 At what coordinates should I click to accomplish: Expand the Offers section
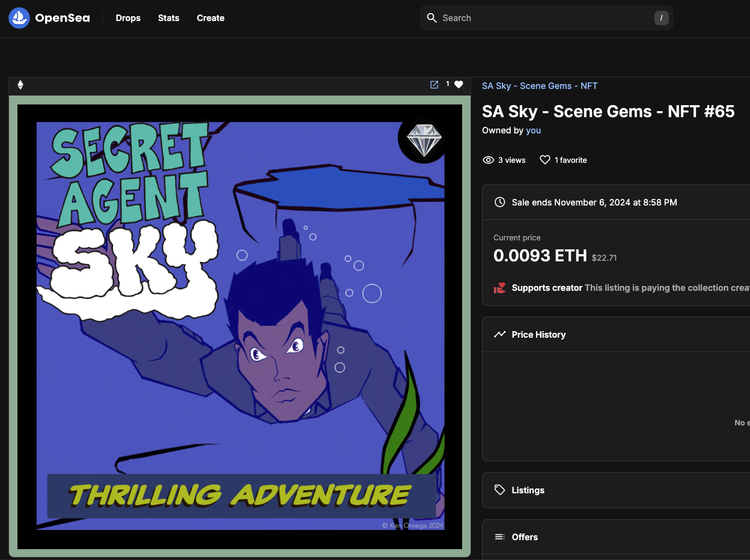click(616, 537)
